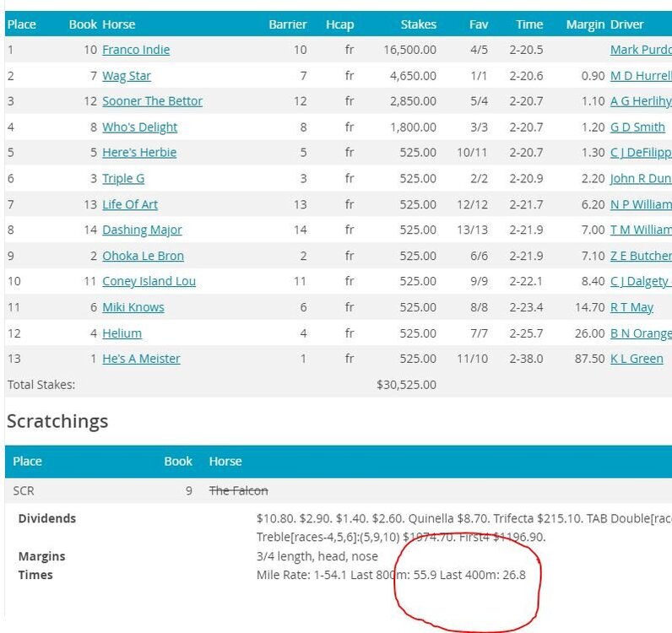This screenshot has height=633, width=672.
Task: Click the Triple G horse link
Action: coord(123,179)
